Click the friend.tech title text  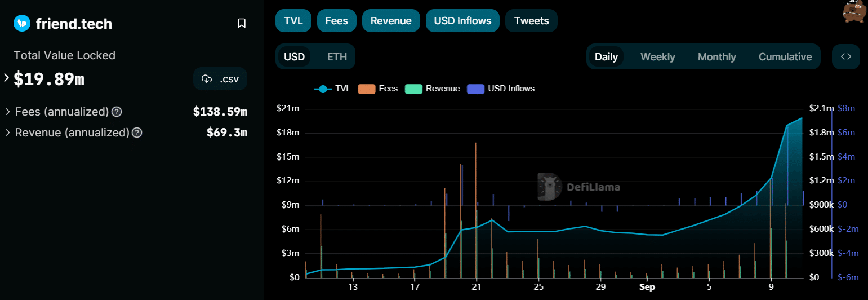click(74, 24)
